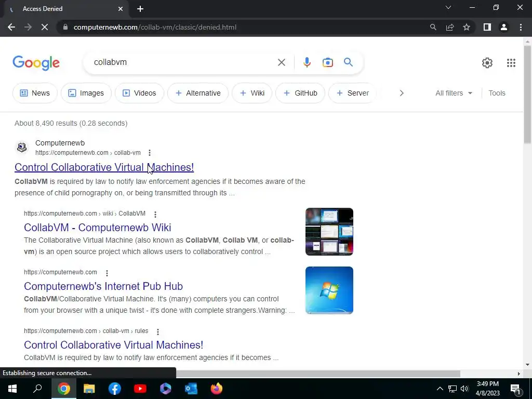Go back to the previous page
532x399 pixels.
(x=11, y=27)
